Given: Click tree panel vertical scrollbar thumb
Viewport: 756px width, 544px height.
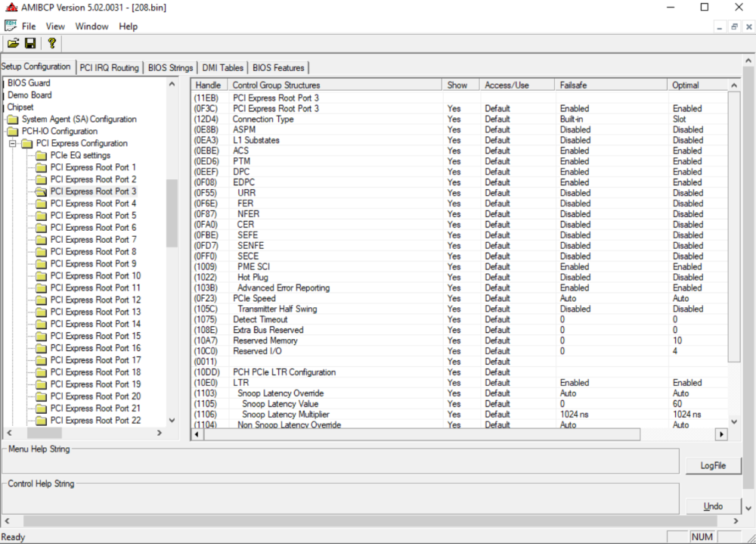Looking at the screenshot, I should 172,213.
